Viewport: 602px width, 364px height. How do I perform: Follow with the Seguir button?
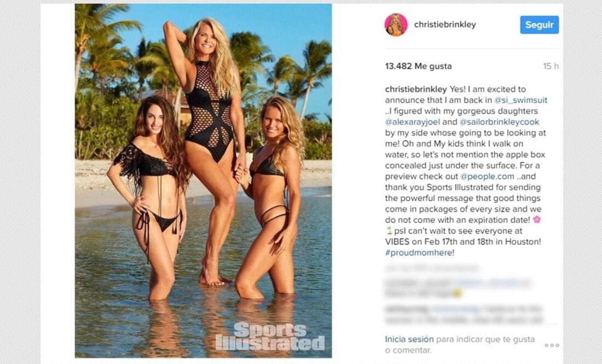click(540, 25)
